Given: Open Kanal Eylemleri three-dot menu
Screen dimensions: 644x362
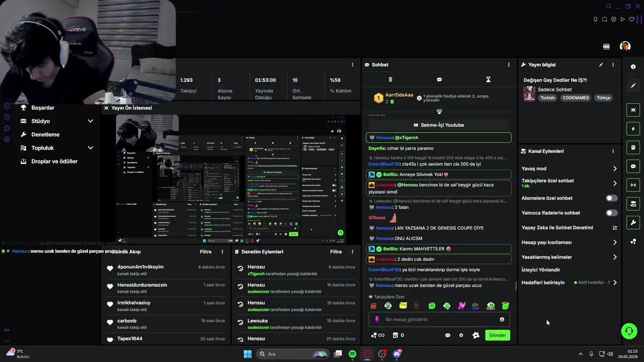Looking at the screenshot, I should tap(613, 151).
